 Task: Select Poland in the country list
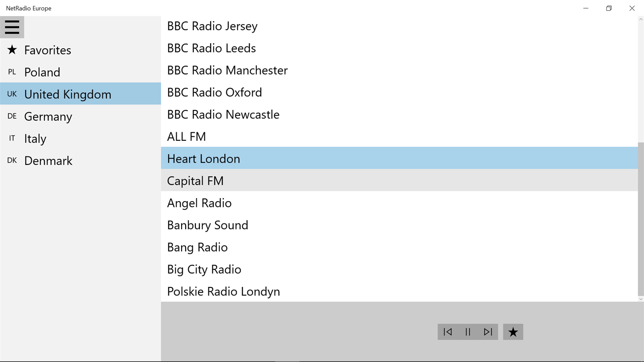pyautogui.click(x=42, y=72)
